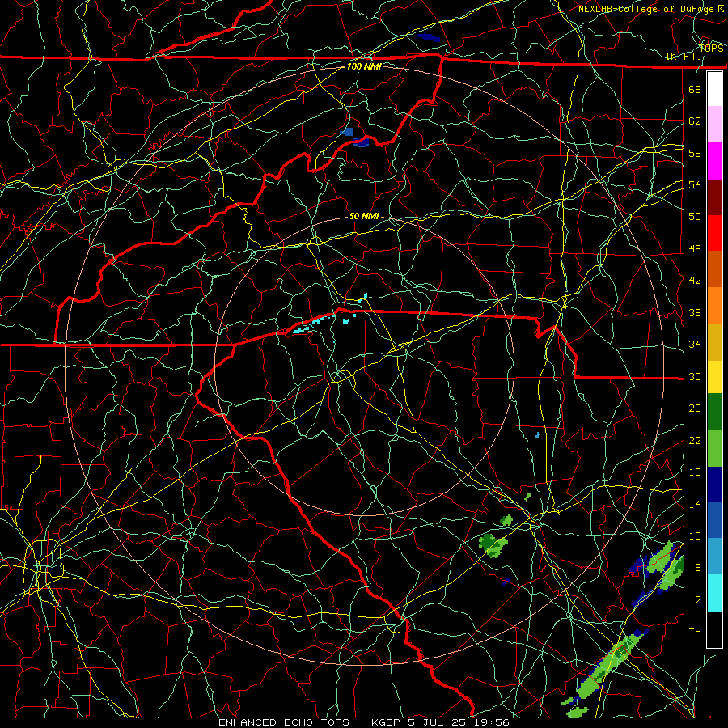Click the light pink swatch near 62
This screenshot has width=728, height=728.
point(714,125)
